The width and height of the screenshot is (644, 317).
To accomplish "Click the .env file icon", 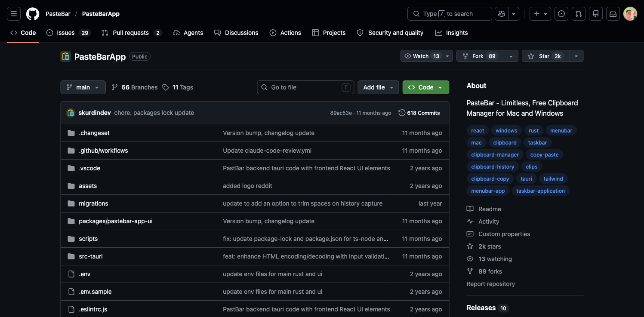I will [x=71, y=274].
